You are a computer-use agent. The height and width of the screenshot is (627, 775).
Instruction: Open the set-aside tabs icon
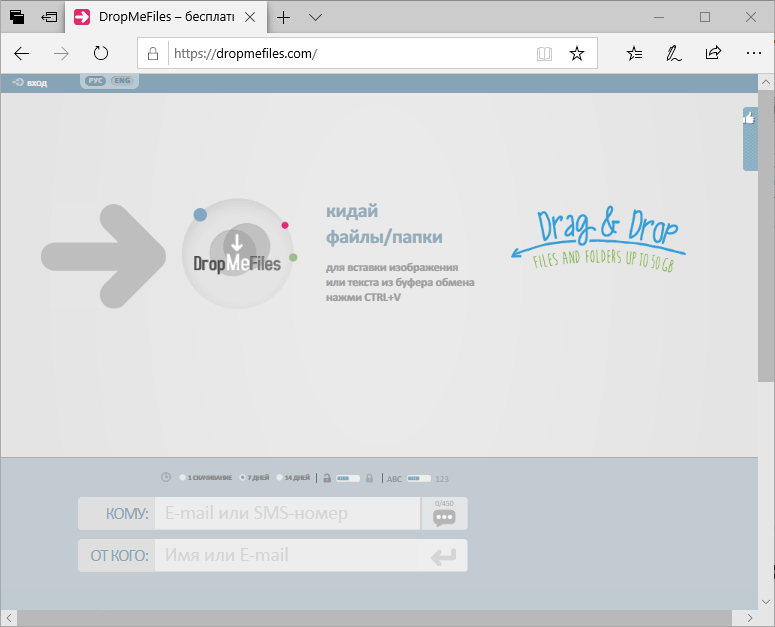17,17
